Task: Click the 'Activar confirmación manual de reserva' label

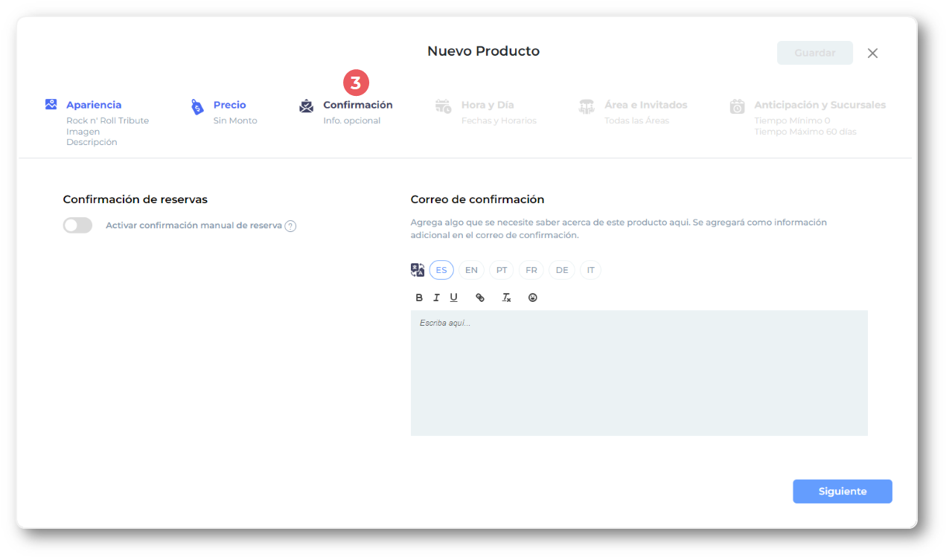Action: coord(194,225)
